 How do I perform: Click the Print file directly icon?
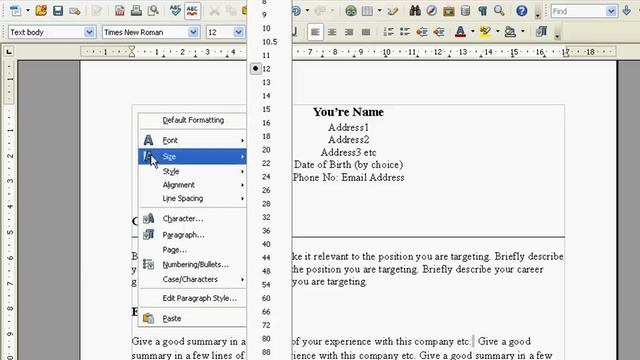point(136,11)
